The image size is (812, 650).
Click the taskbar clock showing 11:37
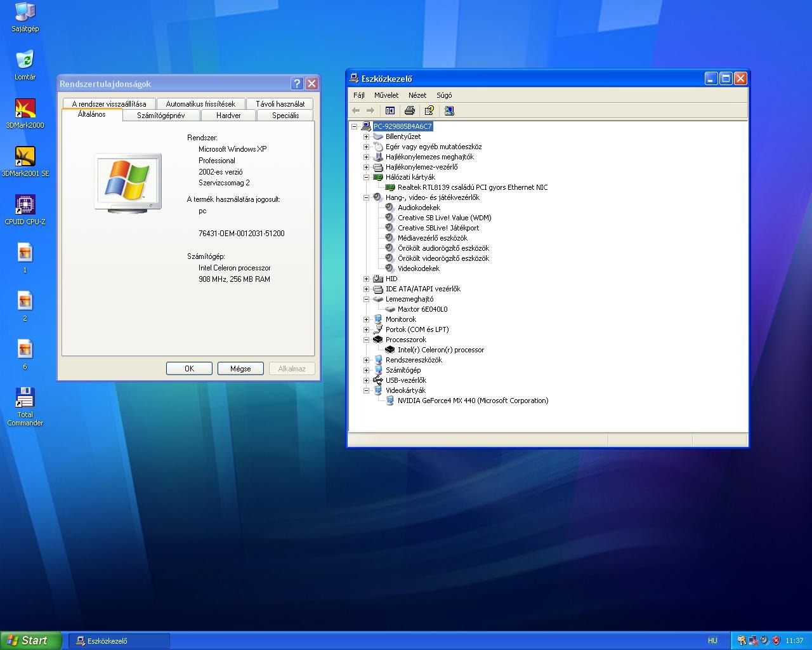tap(794, 640)
